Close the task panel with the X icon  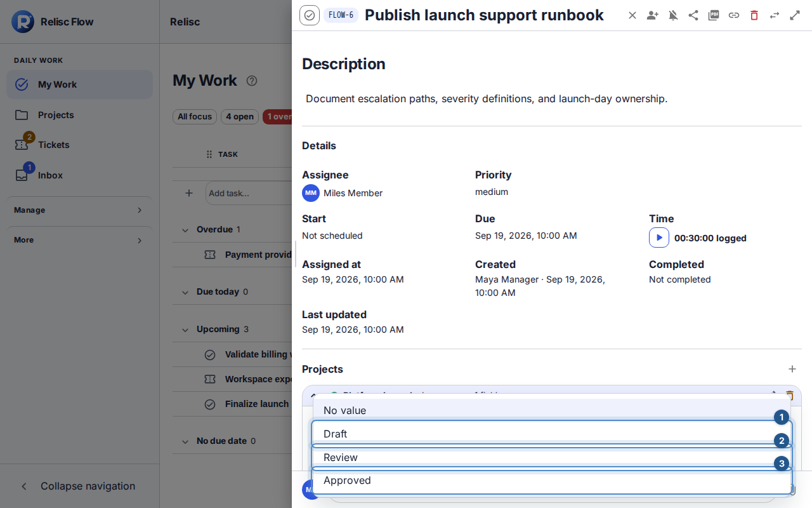[632, 15]
